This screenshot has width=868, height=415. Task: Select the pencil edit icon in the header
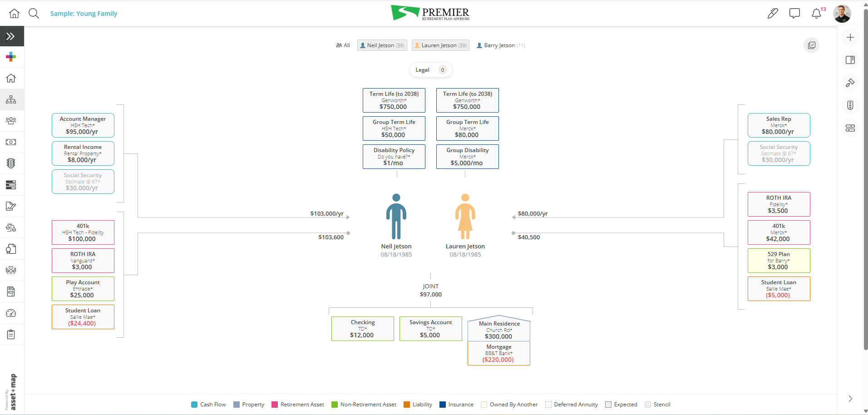773,14
